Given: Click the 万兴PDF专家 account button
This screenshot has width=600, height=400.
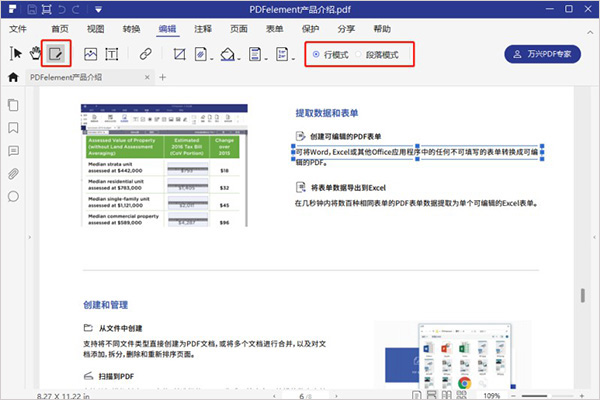Looking at the screenshot, I should click(x=542, y=54).
